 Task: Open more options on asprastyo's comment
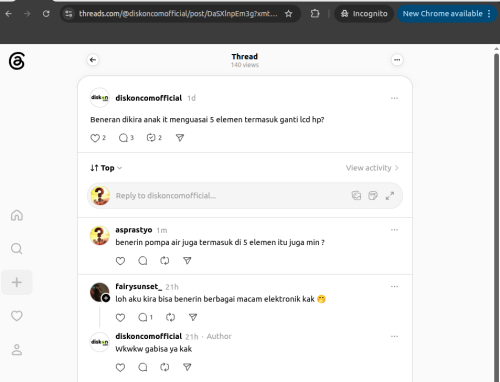(x=394, y=230)
